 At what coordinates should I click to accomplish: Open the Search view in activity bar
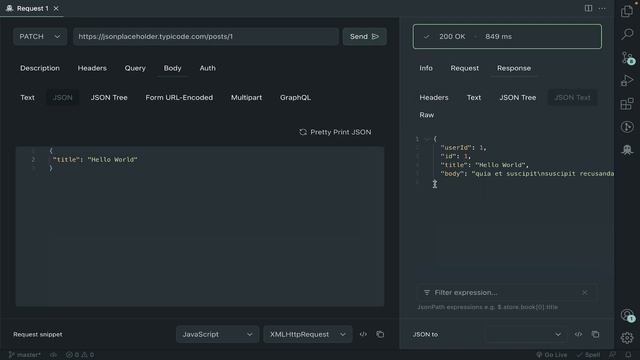pos(627,34)
